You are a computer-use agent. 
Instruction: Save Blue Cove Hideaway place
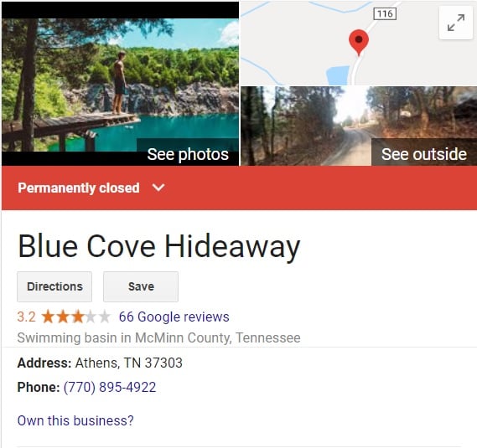coord(141,286)
